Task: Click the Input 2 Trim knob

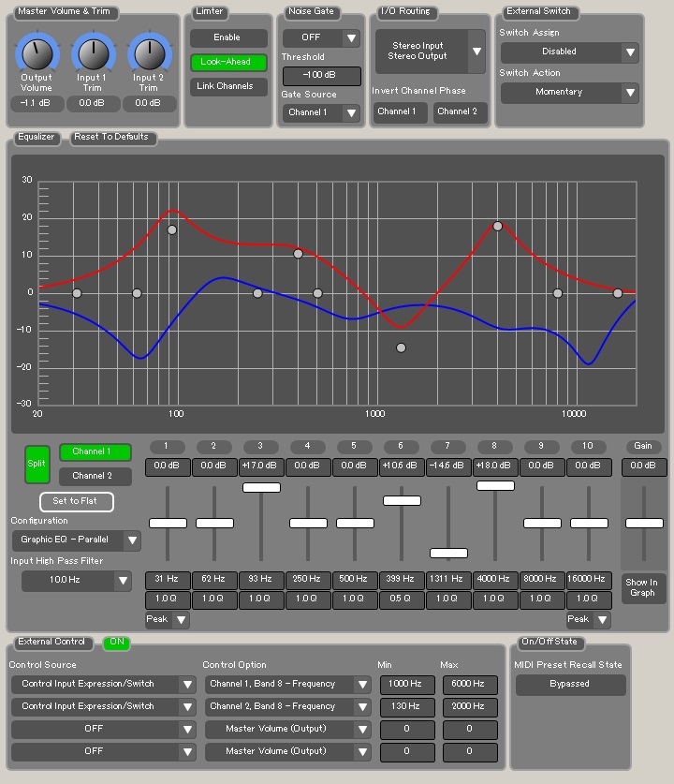Action: click(x=149, y=53)
